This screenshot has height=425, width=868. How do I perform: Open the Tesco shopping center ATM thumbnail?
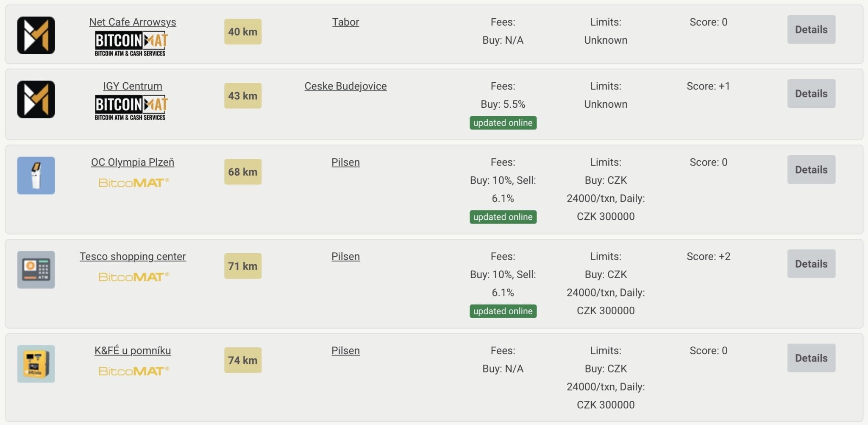pyautogui.click(x=36, y=270)
